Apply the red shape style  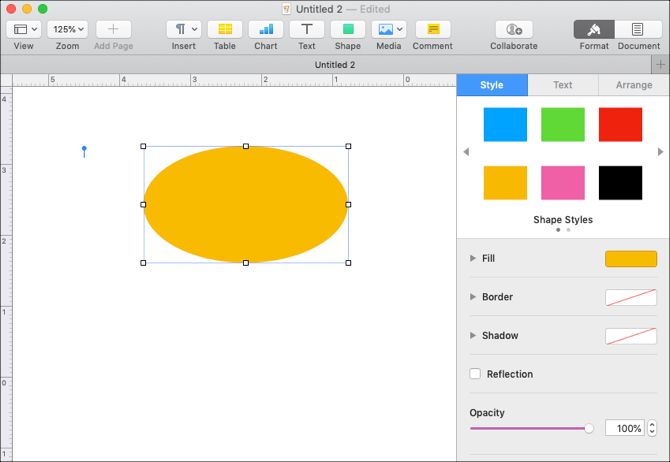[x=620, y=124]
